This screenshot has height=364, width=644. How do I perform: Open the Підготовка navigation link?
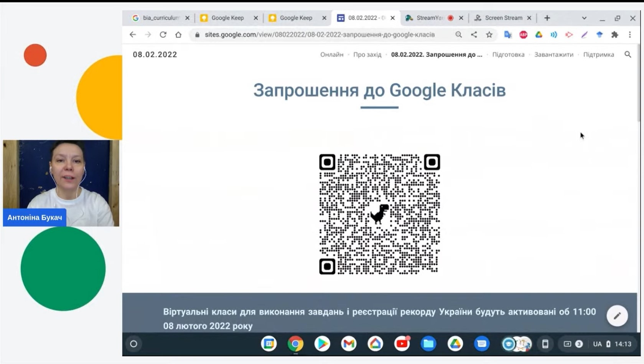pos(508,54)
